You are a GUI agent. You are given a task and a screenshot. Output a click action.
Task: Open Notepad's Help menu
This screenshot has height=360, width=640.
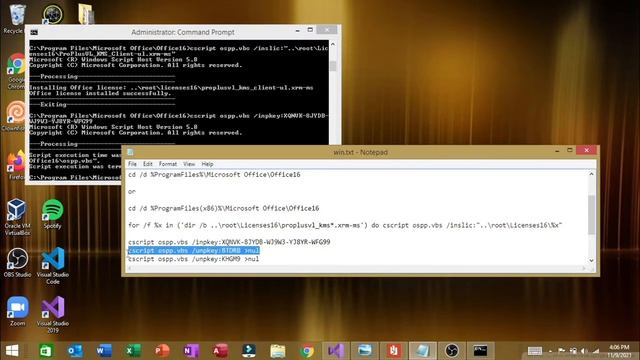click(x=207, y=164)
